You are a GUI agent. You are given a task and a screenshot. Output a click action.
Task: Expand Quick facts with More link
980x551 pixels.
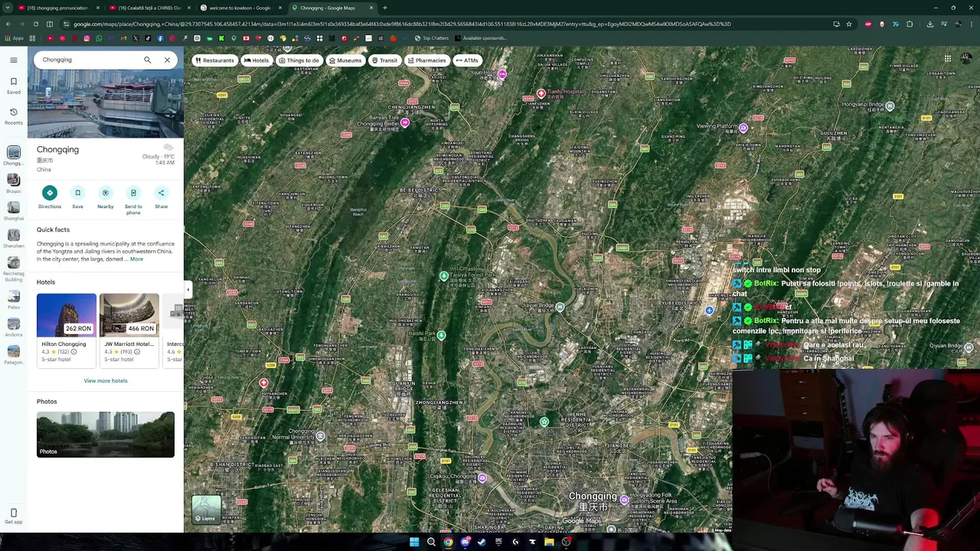136,259
